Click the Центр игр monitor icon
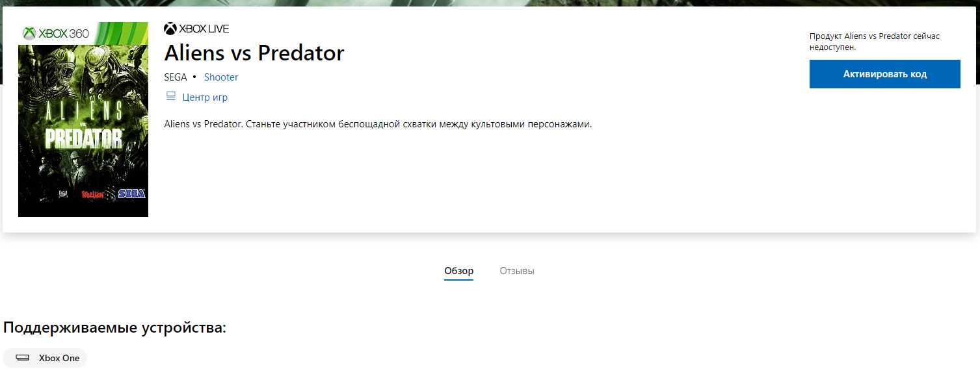This screenshot has width=980, height=380. point(171,97)
